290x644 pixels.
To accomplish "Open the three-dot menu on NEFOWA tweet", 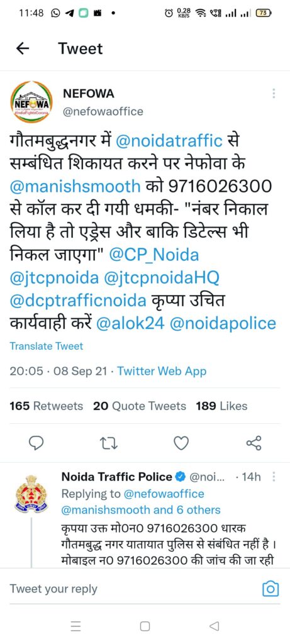I will point(273,94).
